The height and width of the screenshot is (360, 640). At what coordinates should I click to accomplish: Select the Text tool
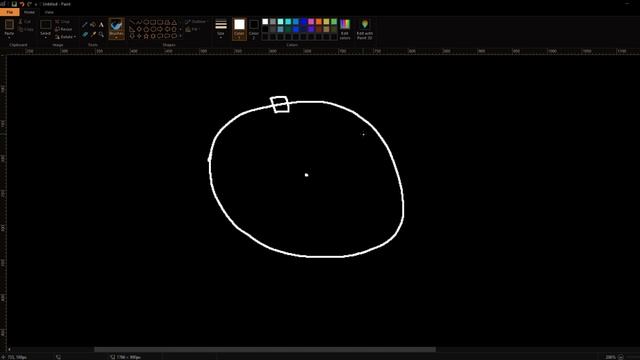coord(101,25)
